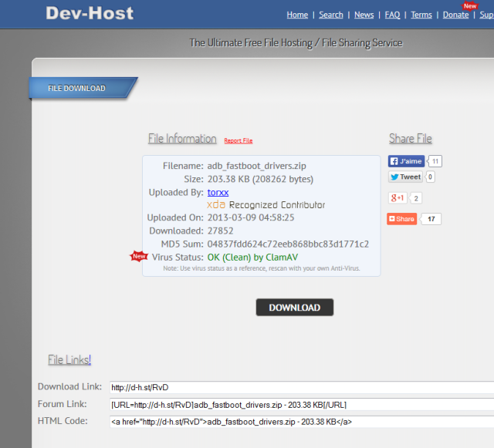Click the xda Recognized Contributor badge
The width and height of the screenshot is (494, 448).
pyautogui.click(x=266, y=204)
